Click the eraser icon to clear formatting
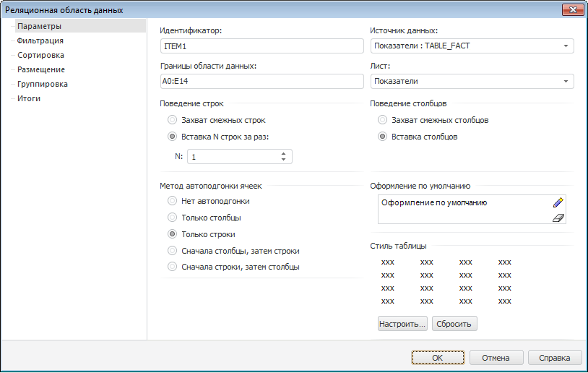 557,218
